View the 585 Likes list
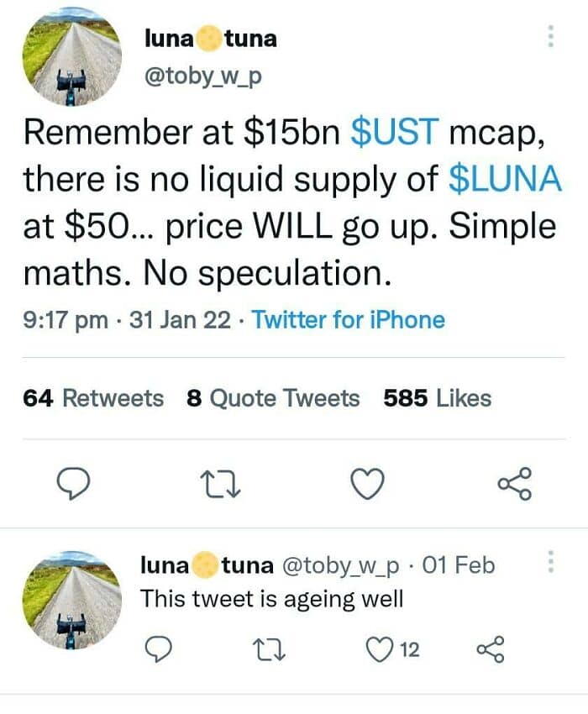Screen dimensions: 588x714 tap(437, 398)
